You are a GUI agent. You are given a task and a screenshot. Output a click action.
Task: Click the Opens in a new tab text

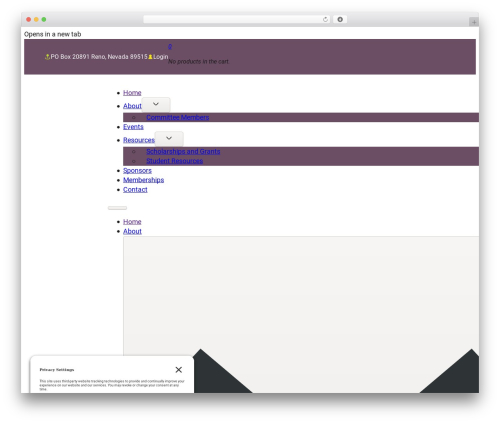tap(52, 34)
